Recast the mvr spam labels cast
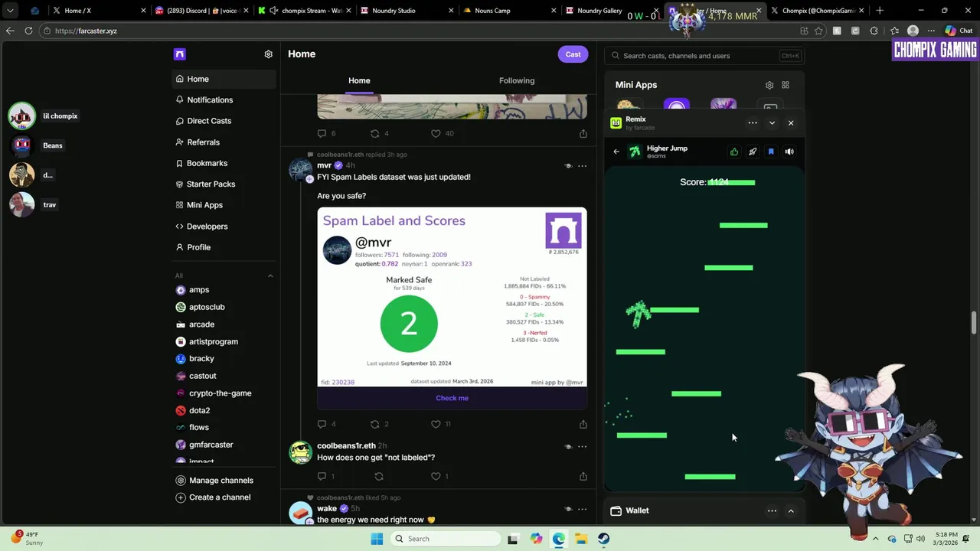The height and width of the screenshot is (551, 980). [x=374, y=424]
